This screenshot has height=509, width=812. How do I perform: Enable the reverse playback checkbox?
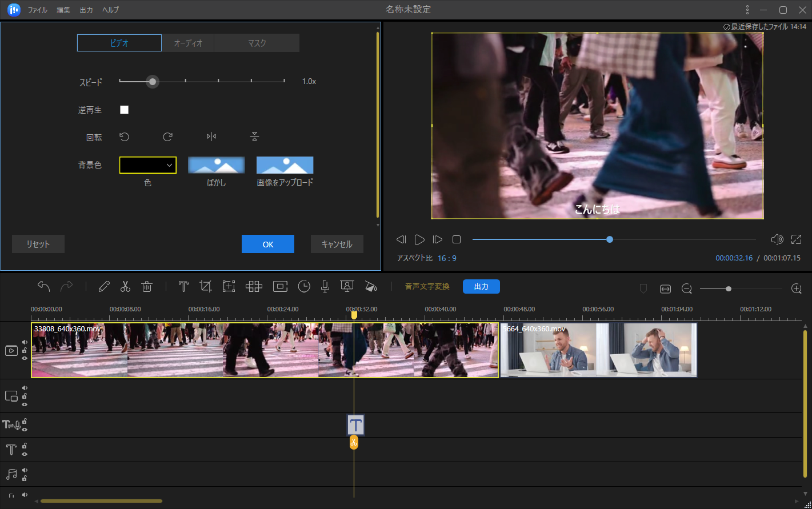tap(124, 110)
